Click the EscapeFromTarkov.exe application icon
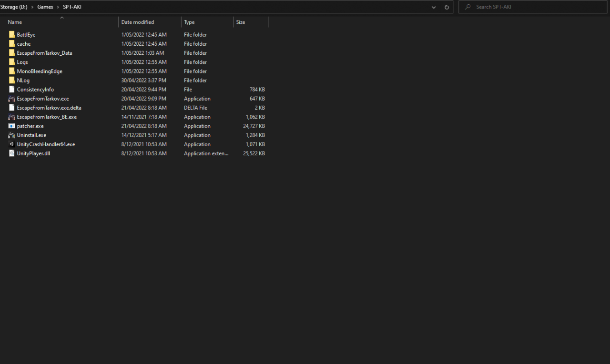 [x=12, y=99]
